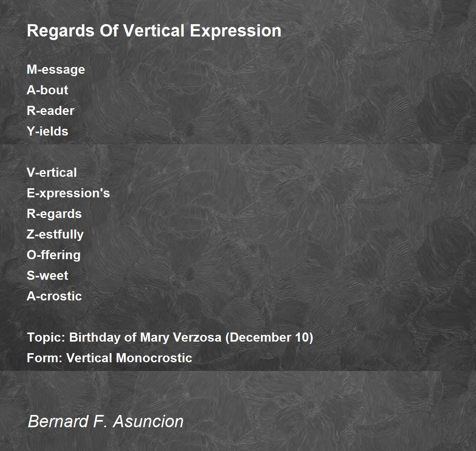This screenshot has width=476, height=451.
Task: Click the line S-weet
Action: pos(47,275)
